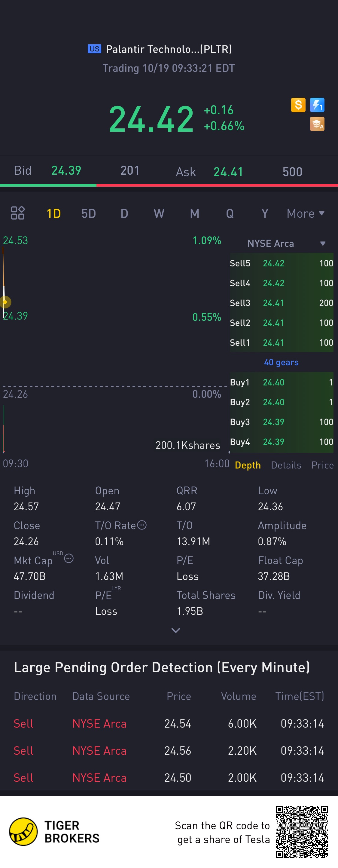Select the Price tab
338x868 pixels.
point(322,465)
